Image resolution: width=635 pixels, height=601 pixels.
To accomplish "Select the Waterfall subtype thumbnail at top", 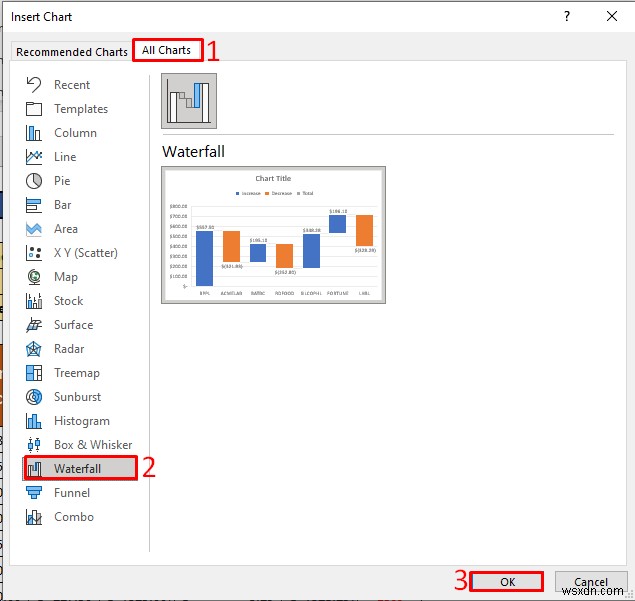I will [189, 101].
